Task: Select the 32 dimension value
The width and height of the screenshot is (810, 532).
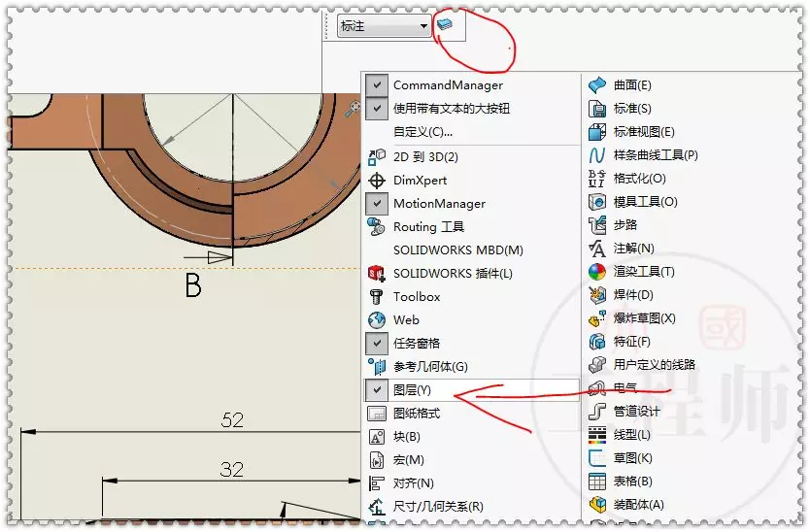Action: pyautogui.click(x=231, y=470)
